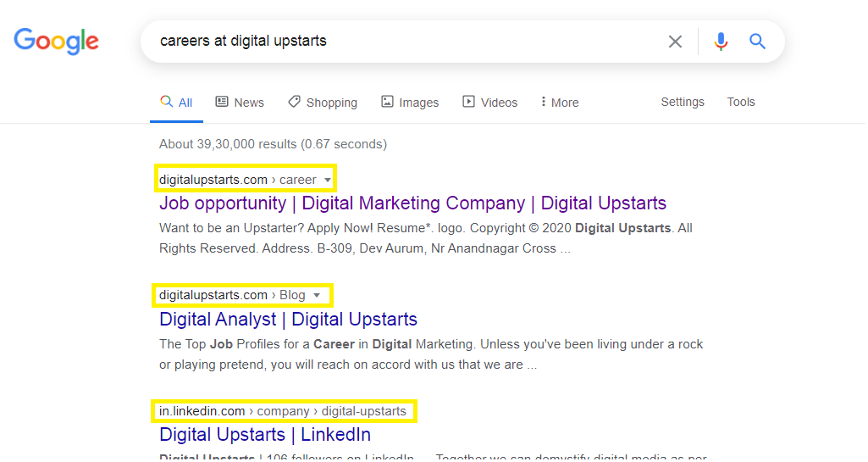Image resolution: width=868 pixels, height=462 pixels.
Task: Click the Videos tab play icon
Action: (468, 102)
